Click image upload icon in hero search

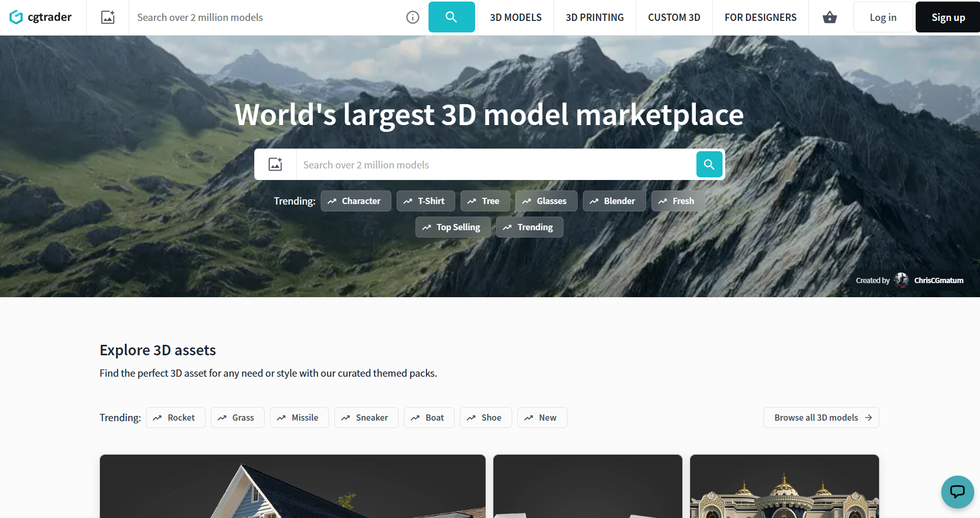point(275,164)
